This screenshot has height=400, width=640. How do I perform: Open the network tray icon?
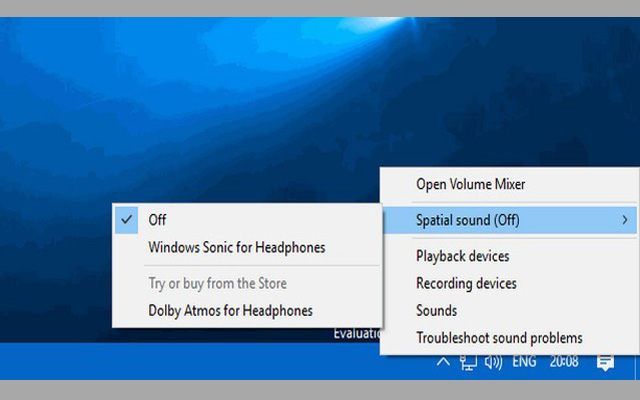point(468,362)
